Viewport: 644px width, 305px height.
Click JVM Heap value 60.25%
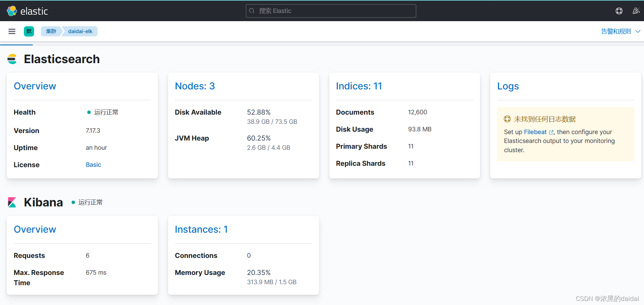[x=259, y=138]
